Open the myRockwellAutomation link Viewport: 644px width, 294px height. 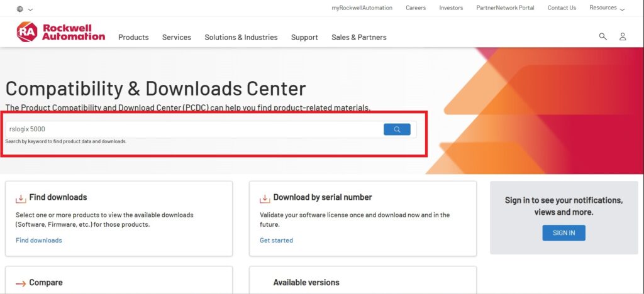coord(362,8)
